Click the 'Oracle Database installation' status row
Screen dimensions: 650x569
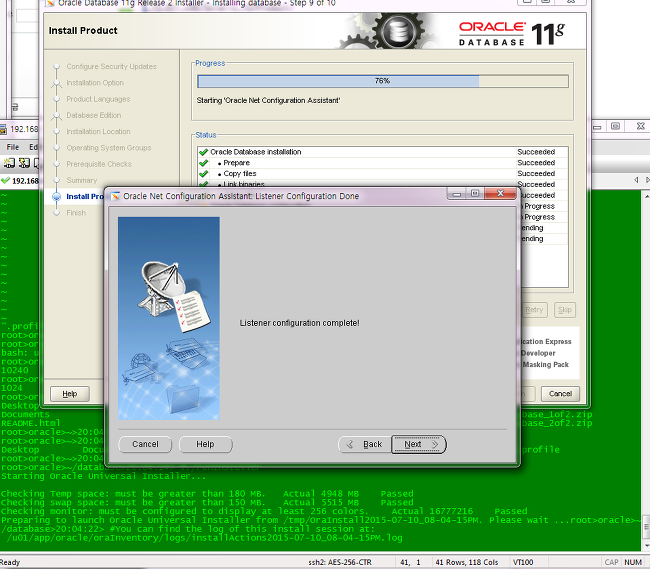coord(383,152)
